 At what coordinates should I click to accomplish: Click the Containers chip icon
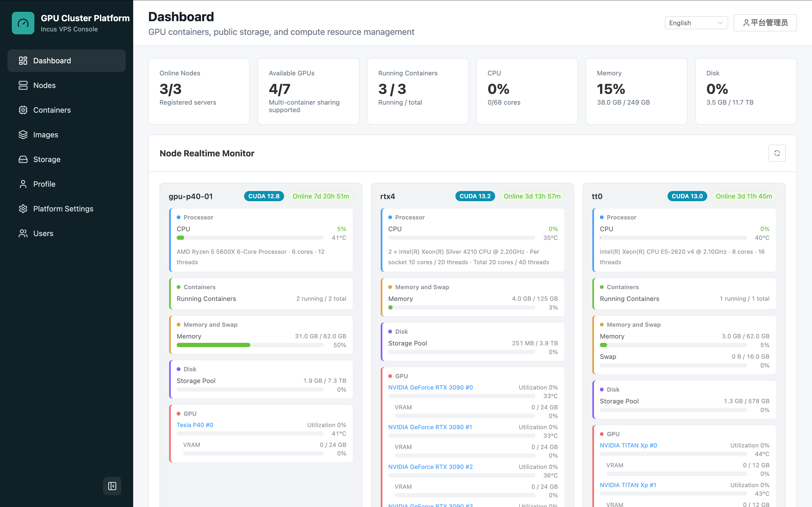pos(23,110)
